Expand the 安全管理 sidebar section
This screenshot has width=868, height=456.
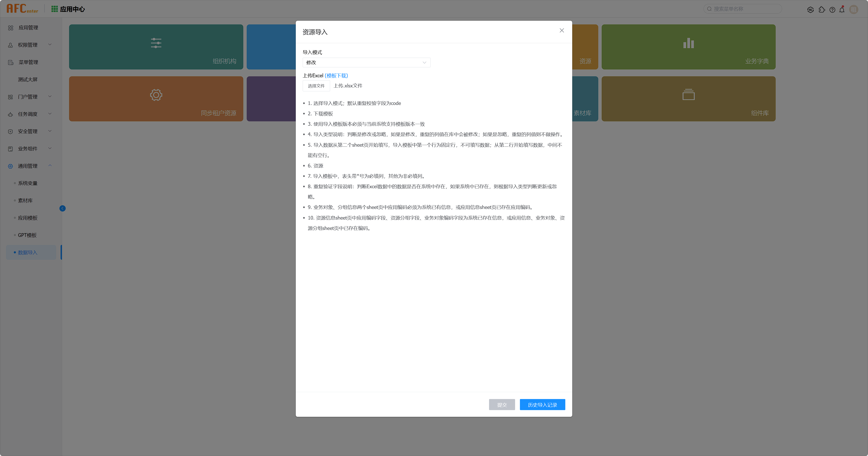[29, 131]
